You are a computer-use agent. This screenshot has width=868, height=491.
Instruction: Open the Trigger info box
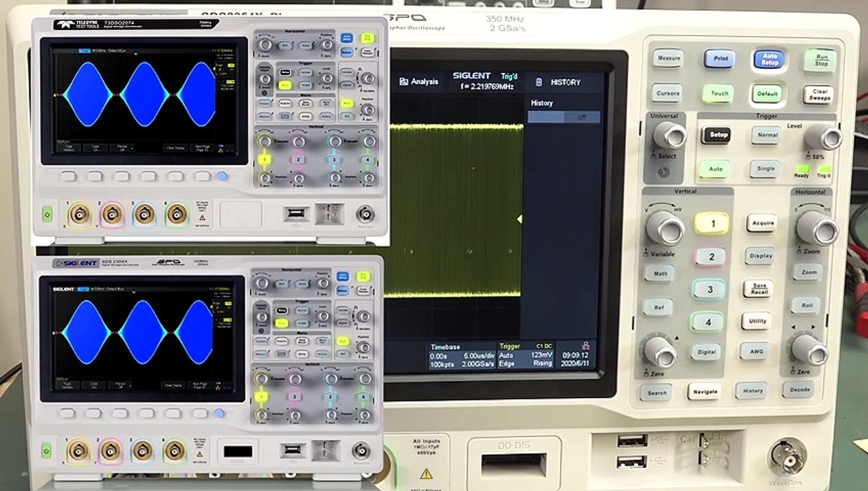pos(525,355)
